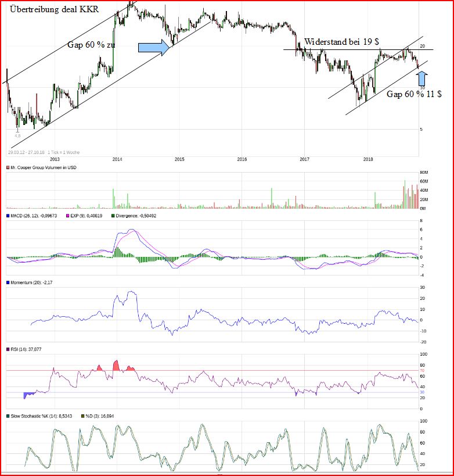Click the pink Mr. Cooper Group volume legend swatch
The height and width of the screenshot is (476, 454).
tap(8, 167)
